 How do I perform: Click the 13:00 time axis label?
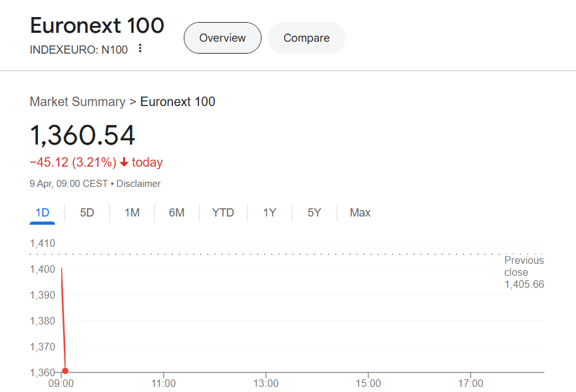point(266,384)
